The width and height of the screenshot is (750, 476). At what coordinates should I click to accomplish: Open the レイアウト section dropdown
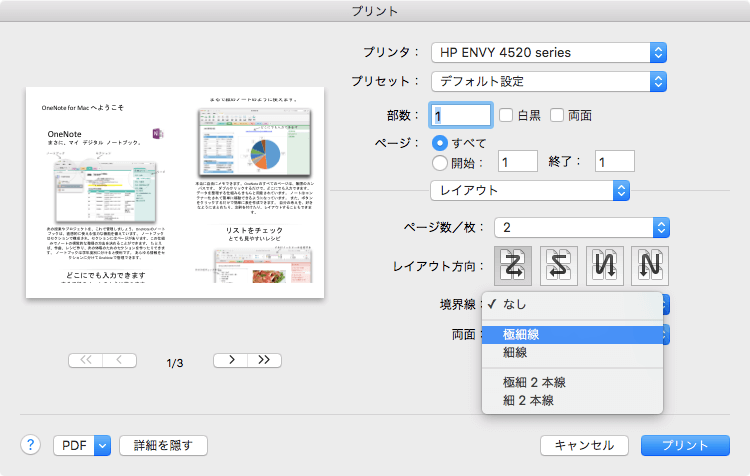pyautogui.click(x=529, y=190)
